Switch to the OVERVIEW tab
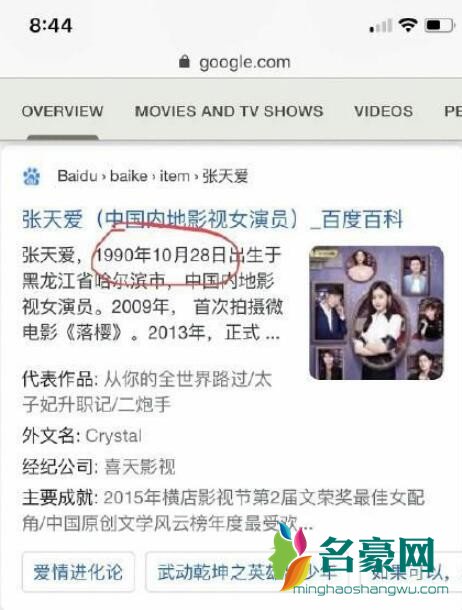 point(63,111)
